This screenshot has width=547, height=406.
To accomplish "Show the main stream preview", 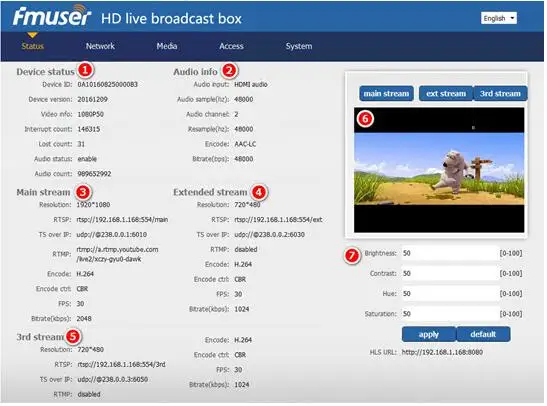I will tap(386, 93).
